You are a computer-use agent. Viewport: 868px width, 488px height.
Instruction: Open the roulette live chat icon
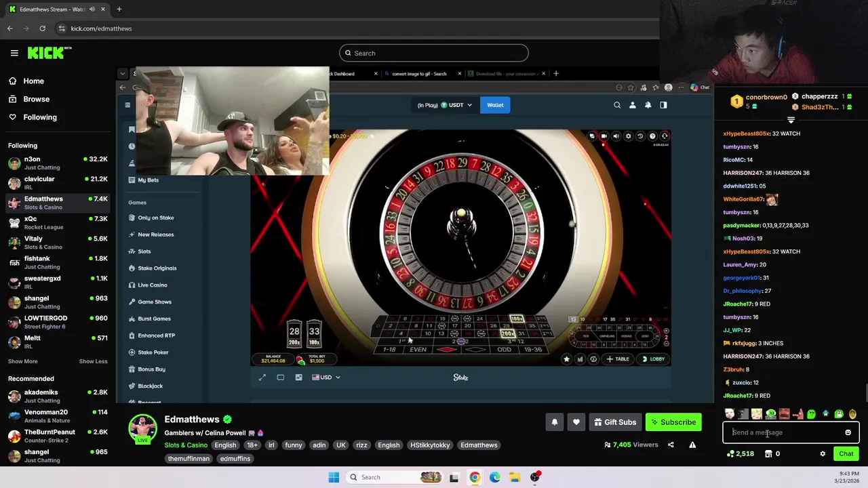[592, 136]
